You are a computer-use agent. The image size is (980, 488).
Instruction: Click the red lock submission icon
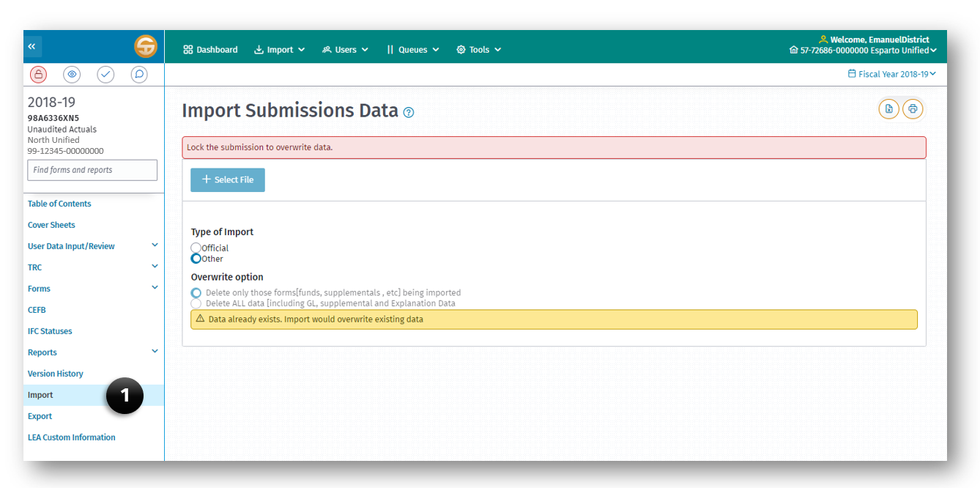(37, 74)
